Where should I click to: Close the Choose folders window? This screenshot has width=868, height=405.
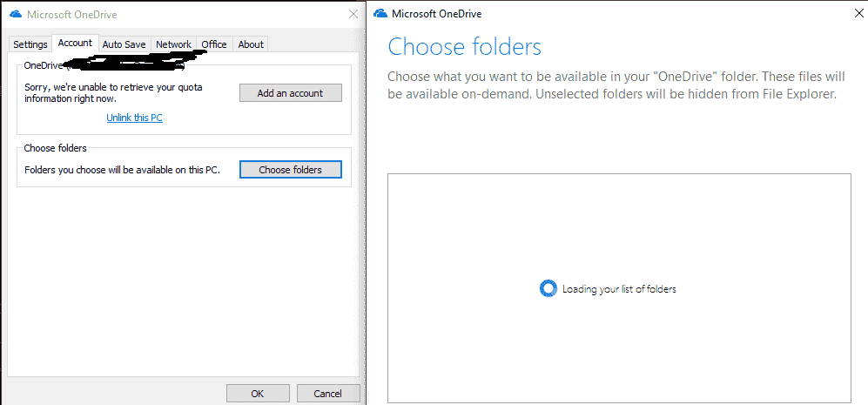click(x=858, y=14)
